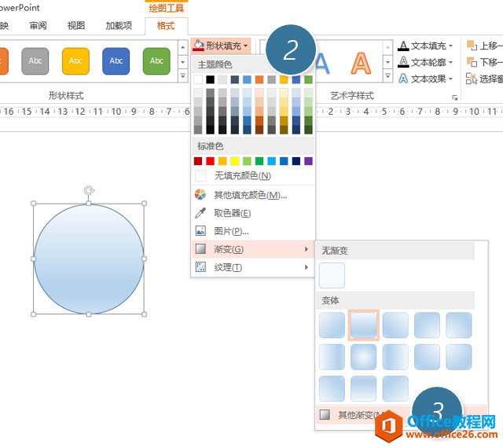Select the blue Abc shape style
Image resolution: width=503 pixels, height=448 pixels.
[x=116, y=61]
